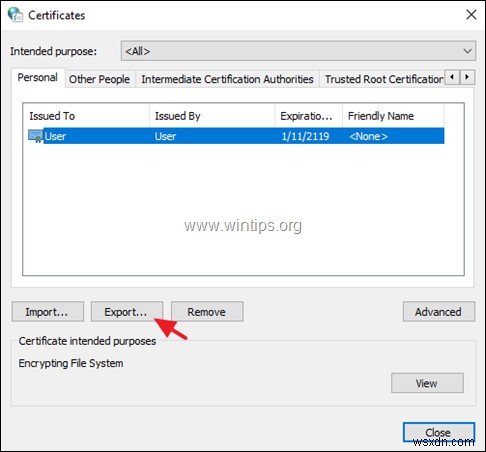Viewport: 486px width, 452px height.
Task: Click the Export... button
Action: click(127, 312)
